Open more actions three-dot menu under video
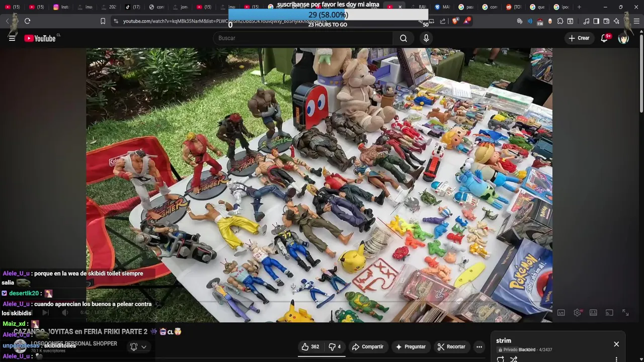Viewport: 644px width, 362px height. (479, 347)
